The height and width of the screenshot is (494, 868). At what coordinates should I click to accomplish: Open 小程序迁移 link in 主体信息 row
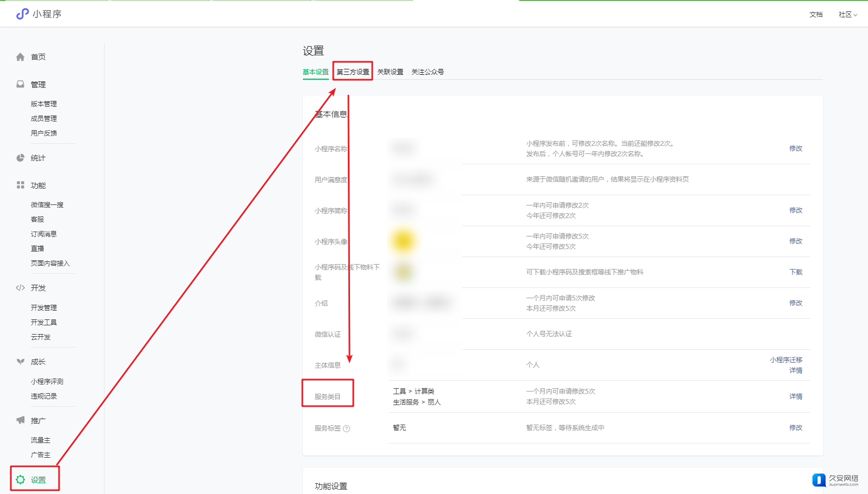[786, 360]
